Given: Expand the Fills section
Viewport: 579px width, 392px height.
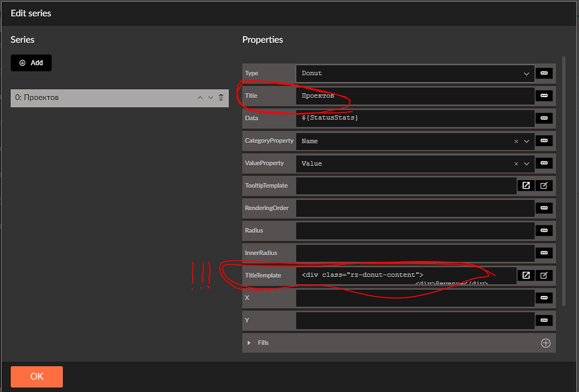Looking at the screenshot, I should click(x=249, y=343).
